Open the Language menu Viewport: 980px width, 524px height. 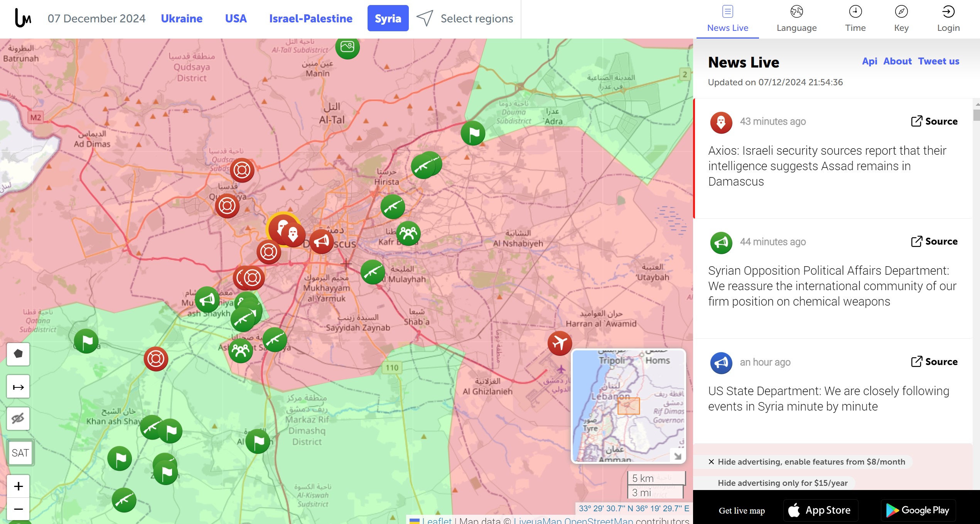796,19
